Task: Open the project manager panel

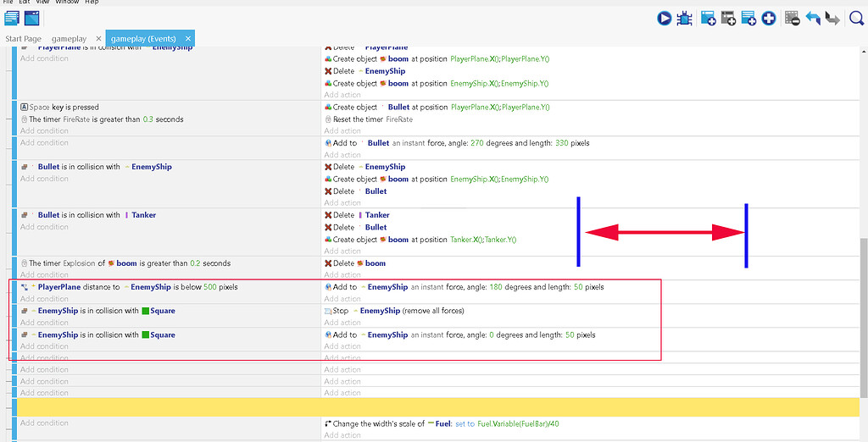Action: pyautogui.click(x=12, y=18)
